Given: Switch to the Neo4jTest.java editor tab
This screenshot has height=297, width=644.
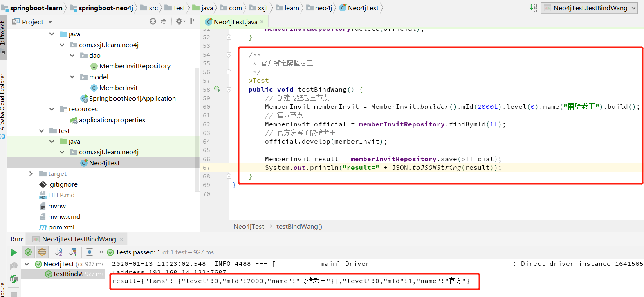Looking at the screenshot, I should coord(235,22).
